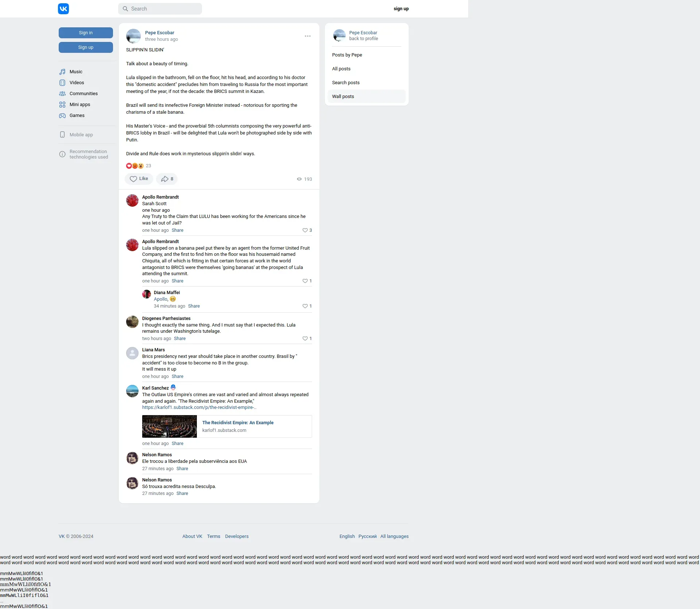
Task: Open the Mini apps icon
Action: [x=62, y=105]
